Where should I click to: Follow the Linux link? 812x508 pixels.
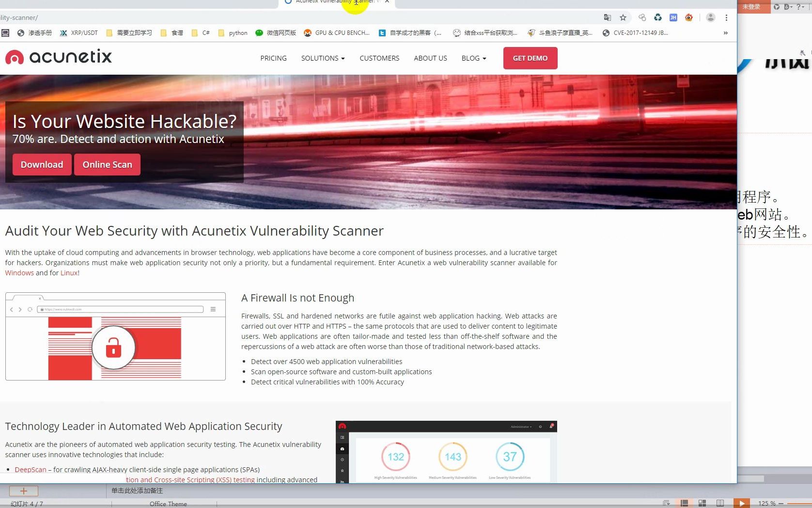pyautogui.click(x=69, y=273)
